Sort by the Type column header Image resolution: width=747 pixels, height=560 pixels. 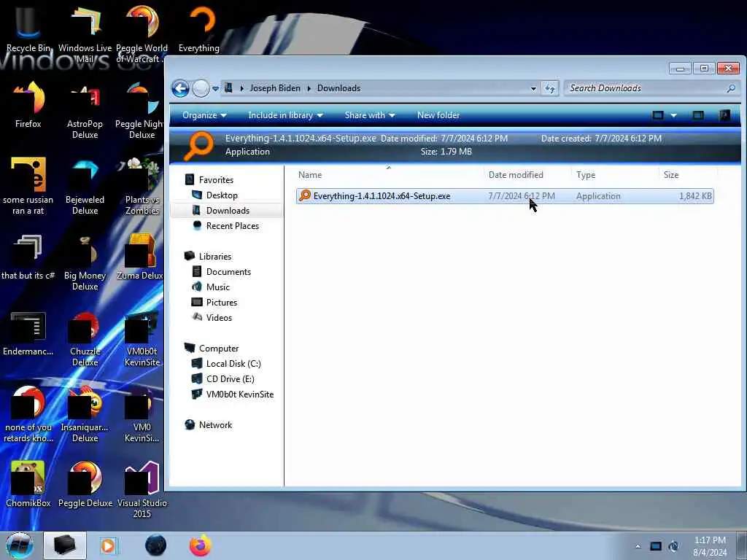coord(614,175)
